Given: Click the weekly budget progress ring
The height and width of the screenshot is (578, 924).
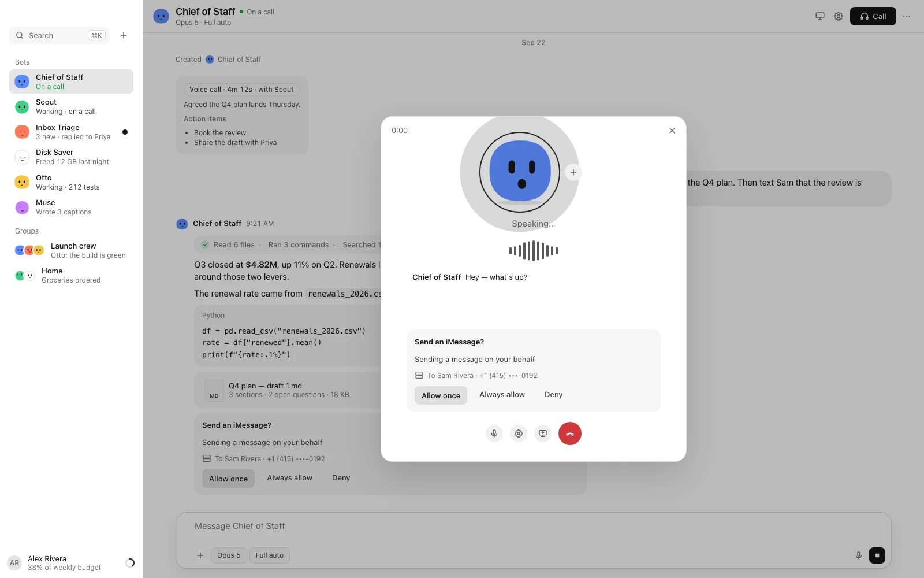Looking at the screenshot, I should tap(130, 563).
